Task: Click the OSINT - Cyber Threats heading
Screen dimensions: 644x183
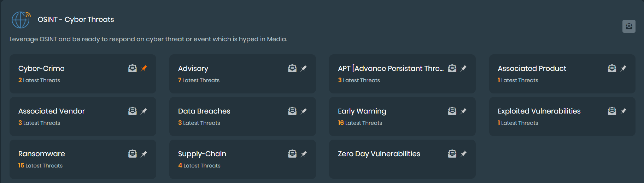Action: (76, 19)
